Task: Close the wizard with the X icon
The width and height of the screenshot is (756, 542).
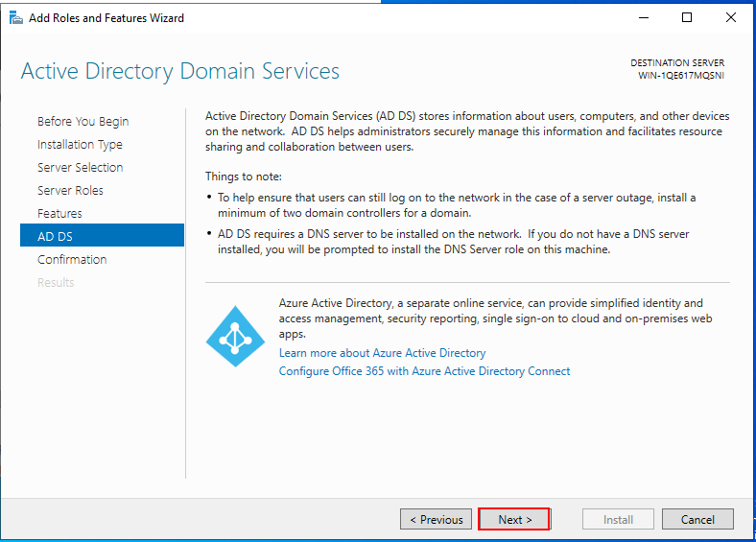Action: click(x=731, y=18)
